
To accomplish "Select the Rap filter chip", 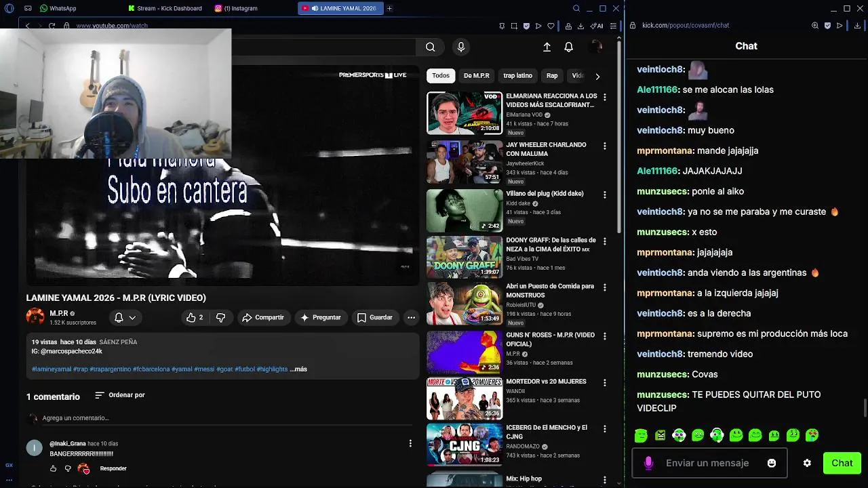I will [552, 76].
